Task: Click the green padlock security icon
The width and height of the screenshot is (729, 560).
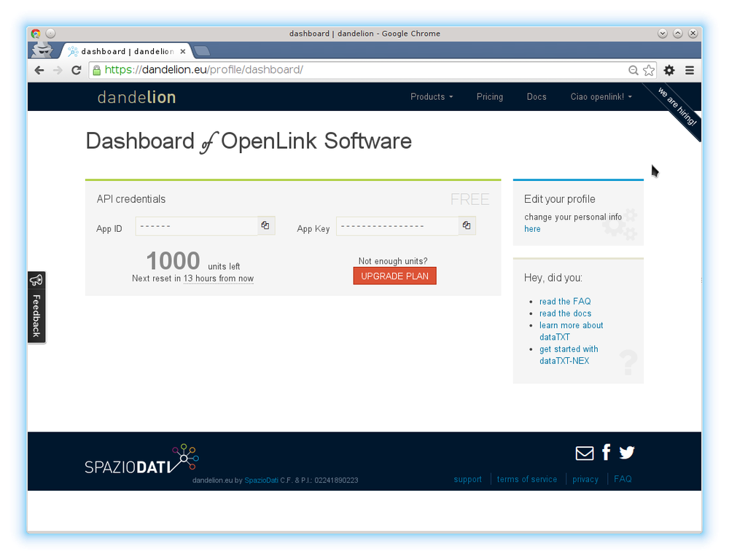Action: point(97,70)
